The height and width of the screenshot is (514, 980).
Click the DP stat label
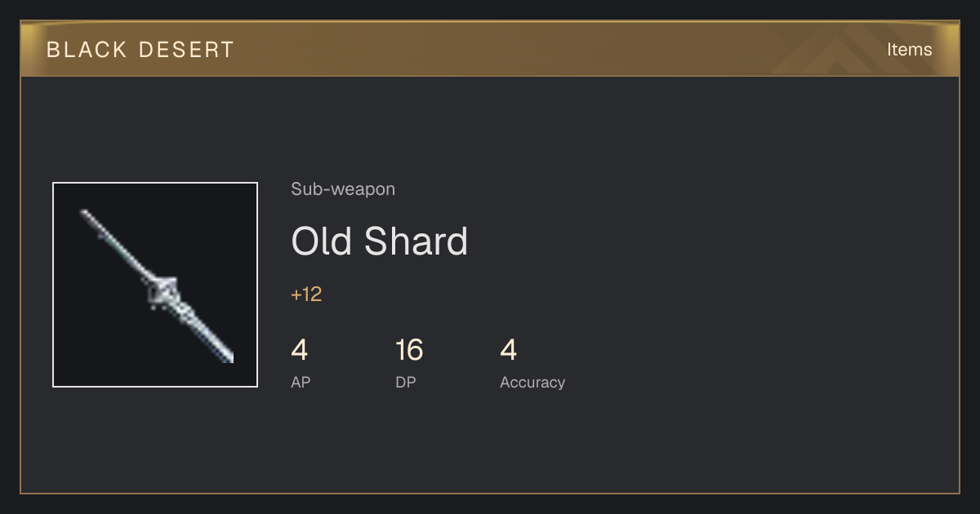click(406, 382)
